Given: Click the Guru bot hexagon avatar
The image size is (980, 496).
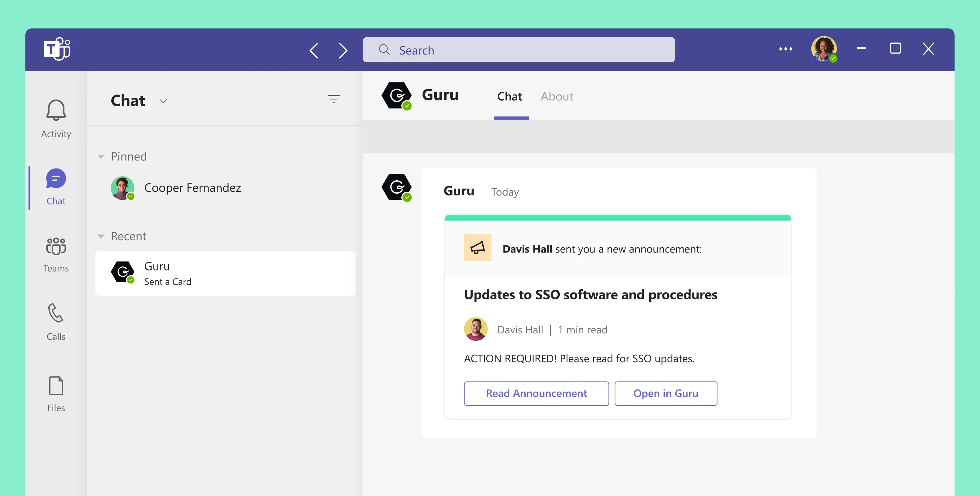Looking at the screenshot, I should click(396, 95).
